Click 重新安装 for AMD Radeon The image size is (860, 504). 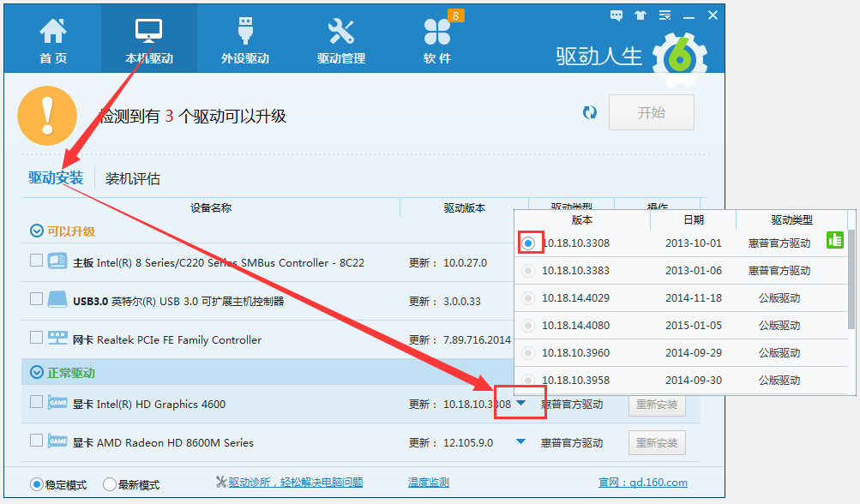(657, 443)
